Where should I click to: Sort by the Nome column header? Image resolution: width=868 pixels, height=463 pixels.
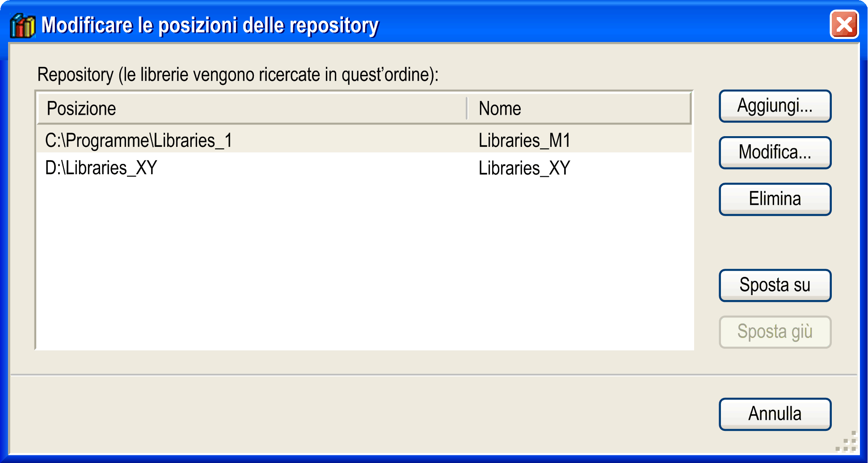coord(579,108)
